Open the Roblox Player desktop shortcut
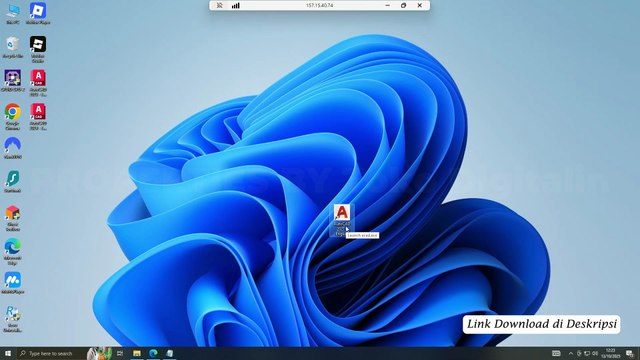 38,14
